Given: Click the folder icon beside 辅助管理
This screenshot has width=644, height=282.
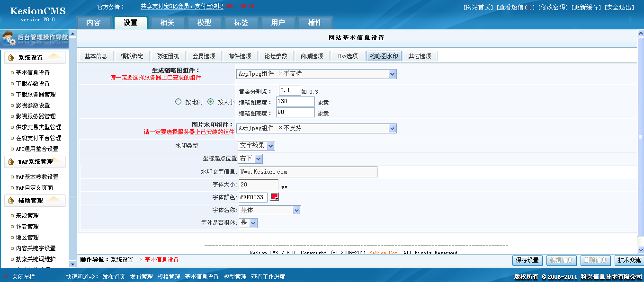Looking at the screenshot, I should pyautogui.click(x=10, y=200).
